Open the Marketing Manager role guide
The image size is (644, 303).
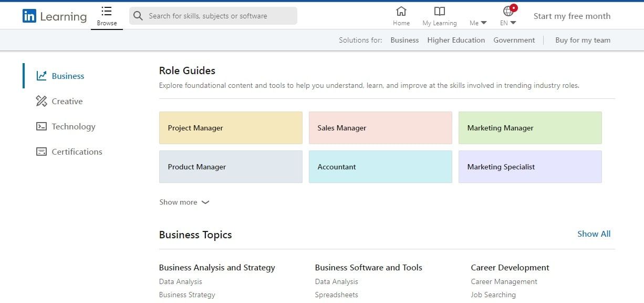pyautogui.click(x=530, y=128)
